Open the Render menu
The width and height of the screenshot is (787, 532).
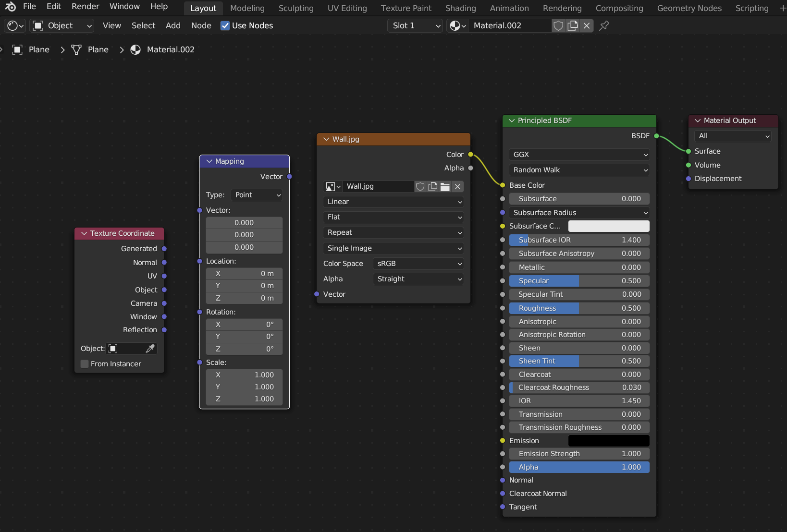[85, 6]
